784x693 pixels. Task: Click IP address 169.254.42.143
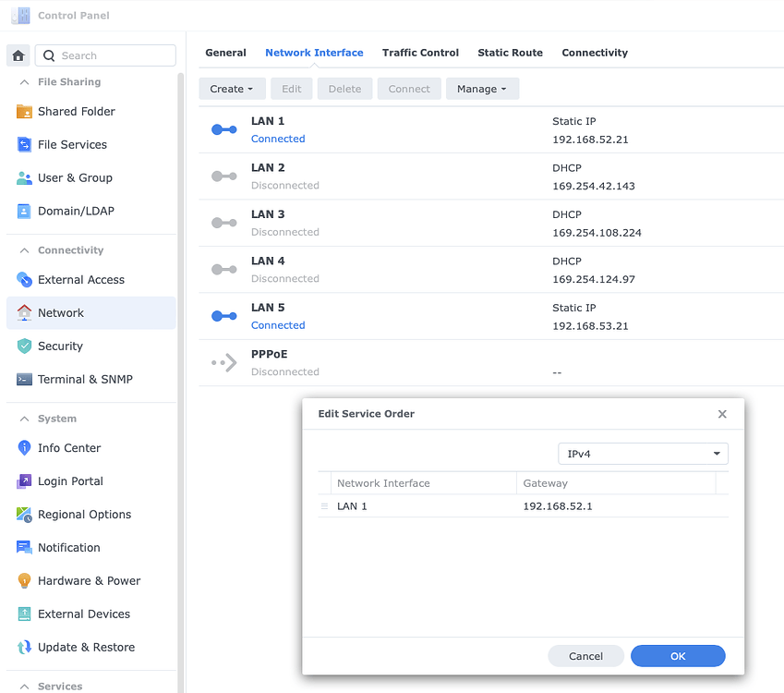[x=594, y=186]
